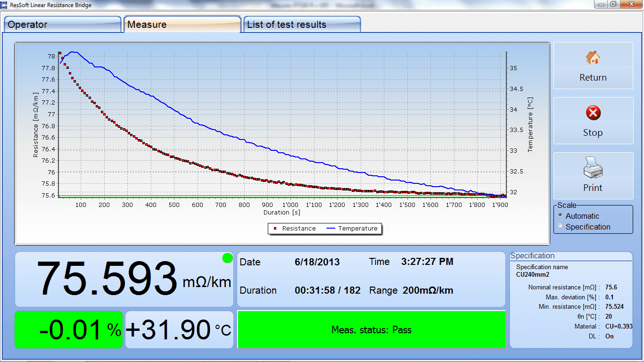This screenshot has height=362, width=644.
Task: Click the ResSoft app icon in title bar
Action: click(4, 5)
